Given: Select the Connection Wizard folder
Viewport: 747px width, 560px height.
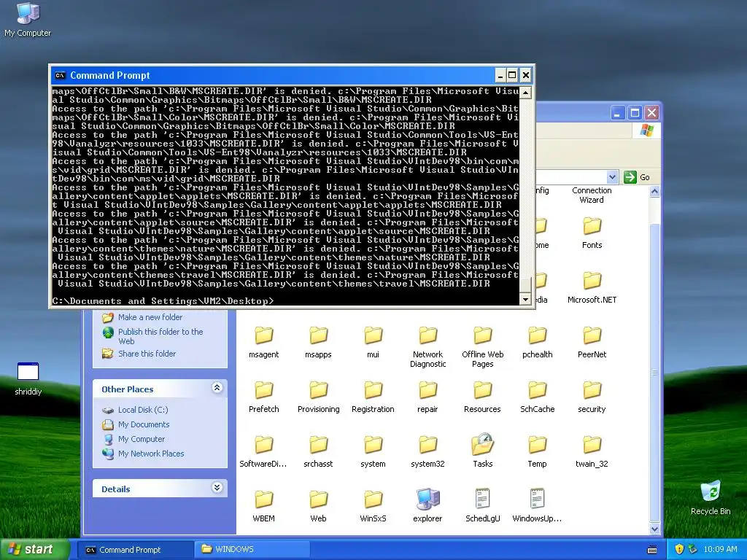Looking at the screenshot, I should pyautogui.click(x=592, y=195).
